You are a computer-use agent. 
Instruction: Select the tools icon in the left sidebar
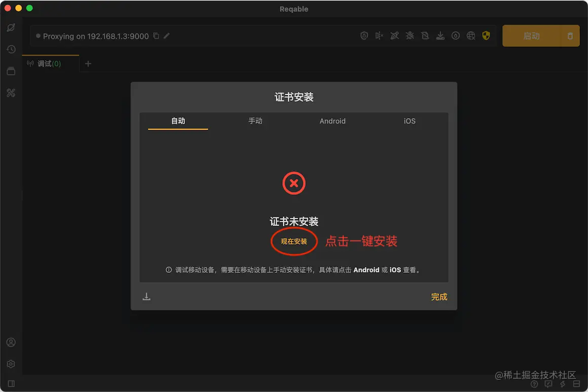click(11, 93)
